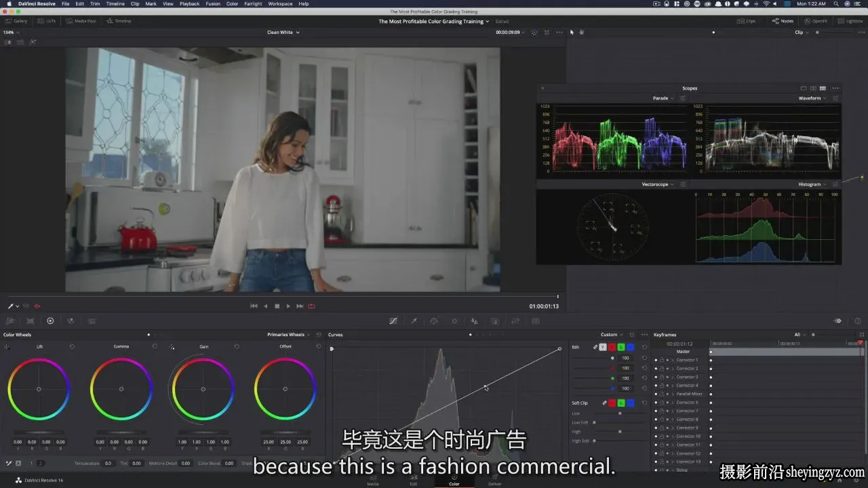Toggle the green channel in Edit curves
Viewport: 868px width, 488px height.
(x=621, y=347)
